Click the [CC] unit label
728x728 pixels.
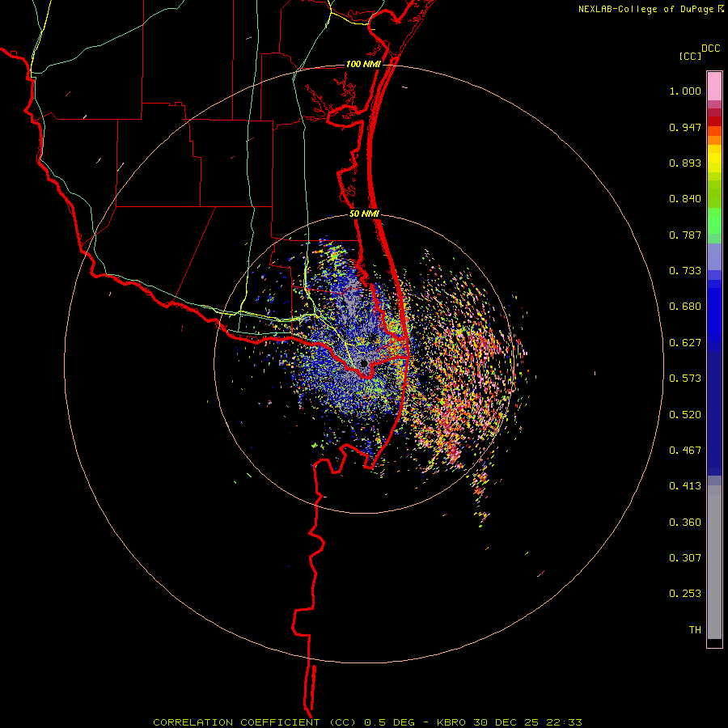coord(691,56)
